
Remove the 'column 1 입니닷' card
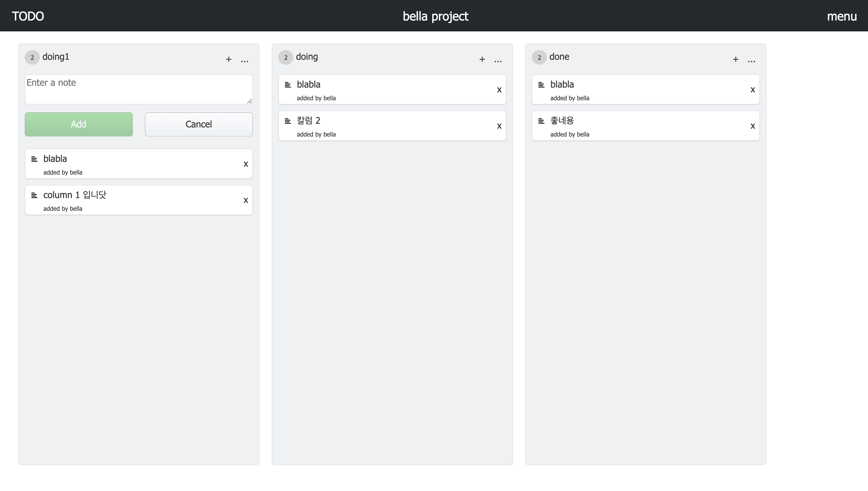click(x=246, y=201)
